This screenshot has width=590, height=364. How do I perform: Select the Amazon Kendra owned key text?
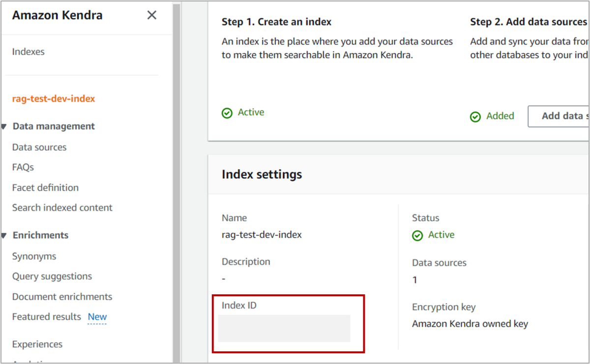(x=470, y=324)
